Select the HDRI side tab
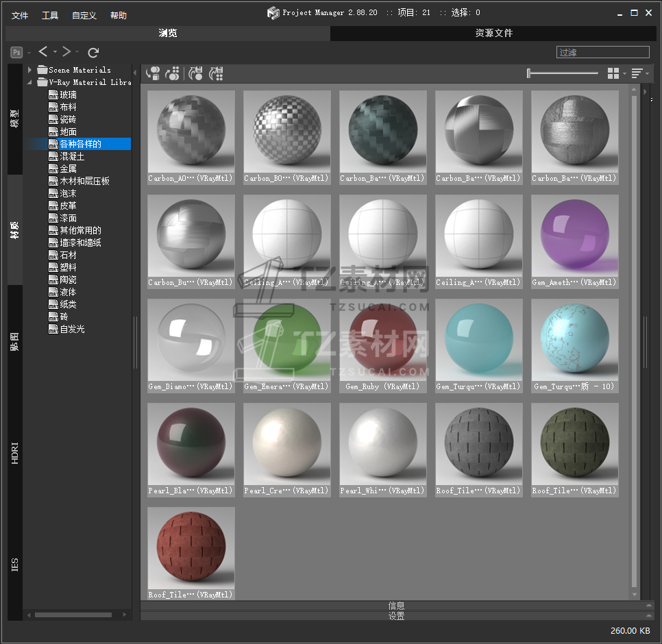This screenshot has width=662, height=644. [15, 454]
